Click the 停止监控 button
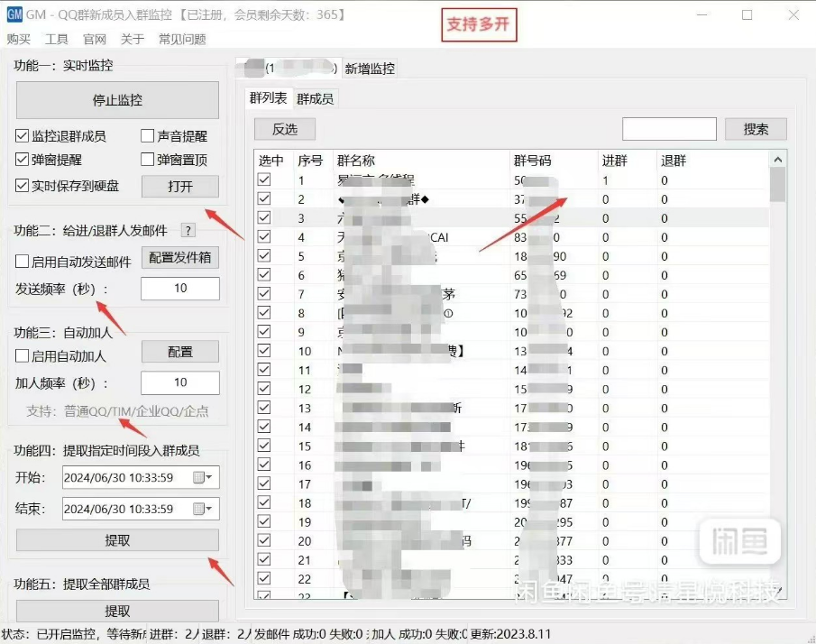This screenshot has height=644, width=816. pos(117,100)
